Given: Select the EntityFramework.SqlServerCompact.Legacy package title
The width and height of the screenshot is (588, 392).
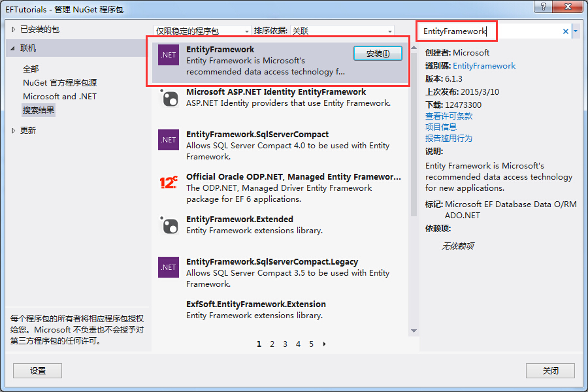Looking at the screenshot, I should 272,262.
